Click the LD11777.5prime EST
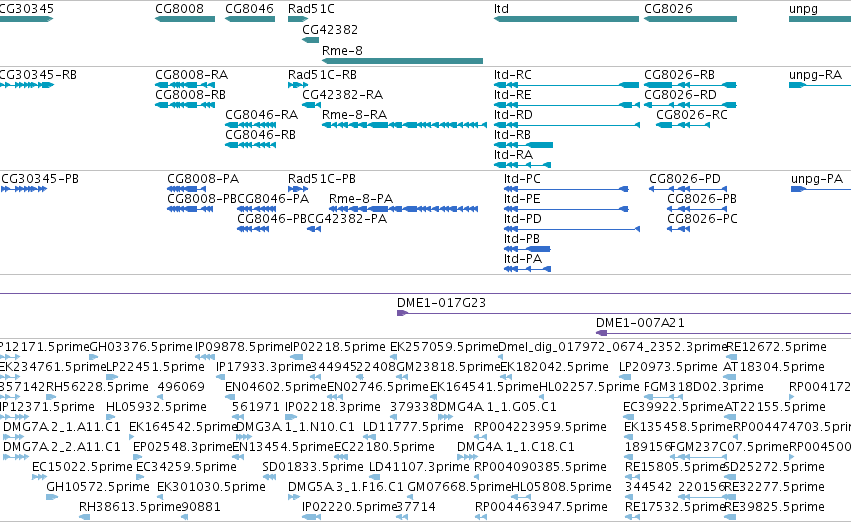 point(370,438)
